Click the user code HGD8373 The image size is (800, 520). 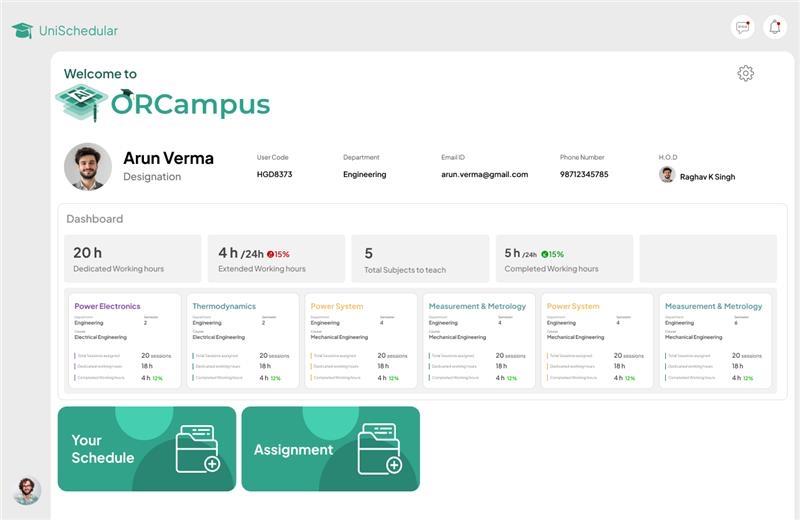tap(274, 174)
